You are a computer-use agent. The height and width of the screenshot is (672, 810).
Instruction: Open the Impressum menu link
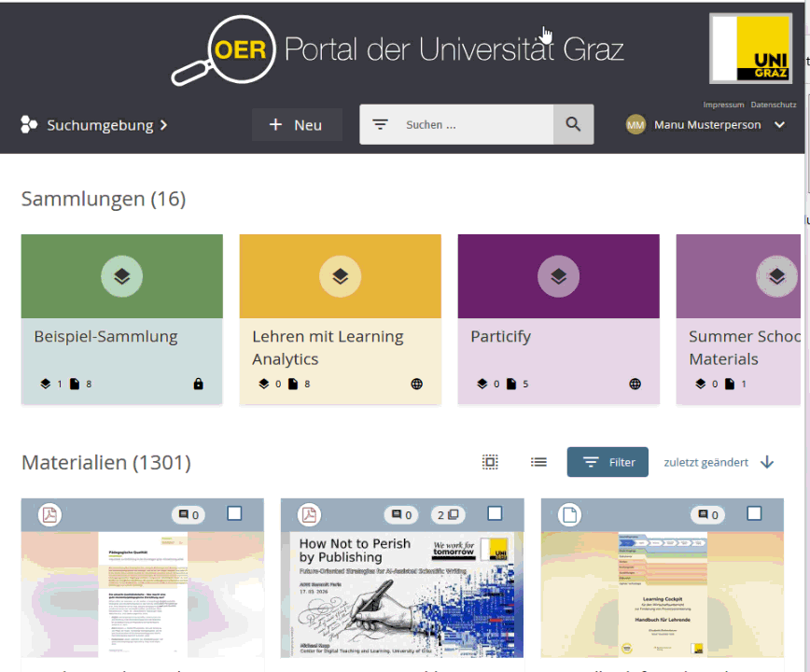(723, 105)
